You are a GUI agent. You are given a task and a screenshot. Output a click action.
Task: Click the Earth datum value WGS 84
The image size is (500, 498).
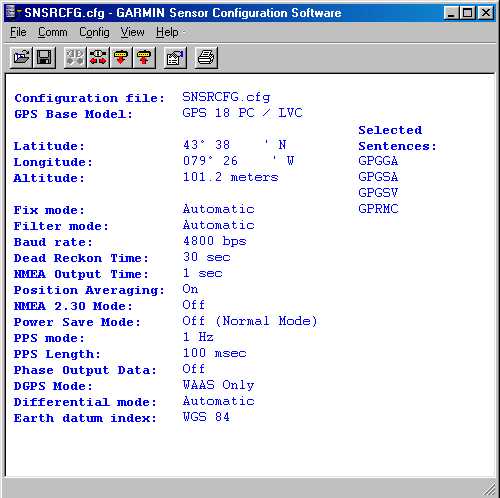[206, 417]
